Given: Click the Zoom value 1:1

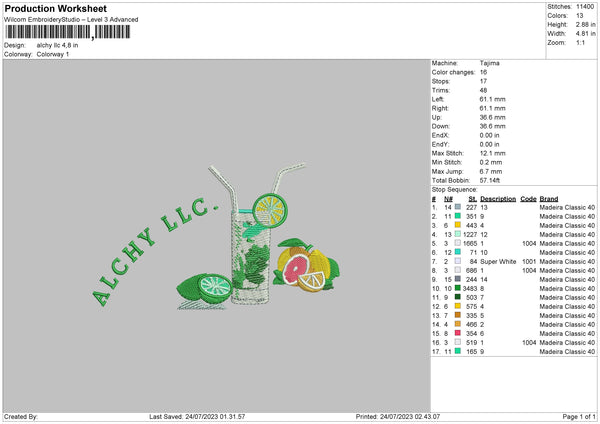Looking at the screenshot, I should point(580,42).
